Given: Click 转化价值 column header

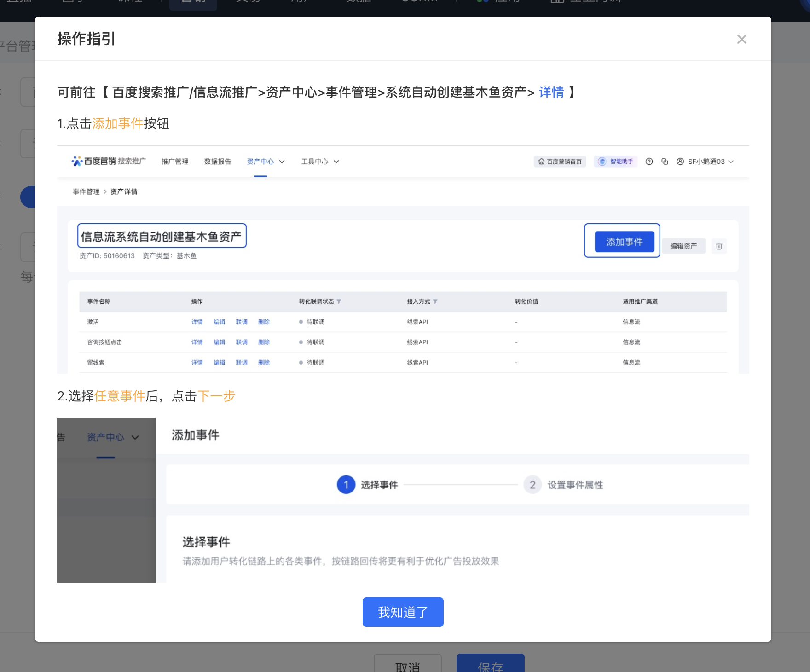Looking at the screenshot, I should point(526,301).
